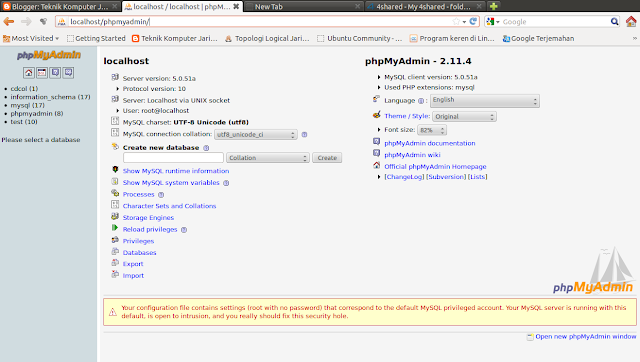Open the MySQL reference icon in sidebar
Image resolution: width=640 pixels, height=362 pixels.
point(68,73)
